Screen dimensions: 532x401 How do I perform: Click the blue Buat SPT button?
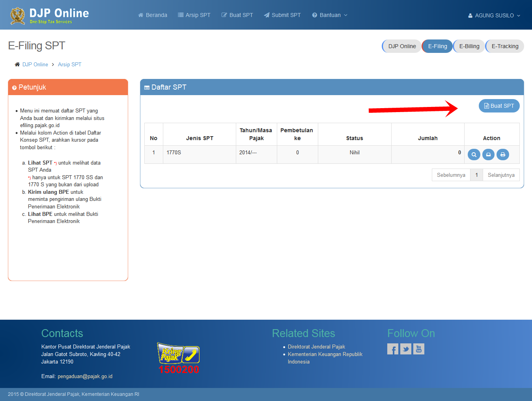[x=499, y=106]
